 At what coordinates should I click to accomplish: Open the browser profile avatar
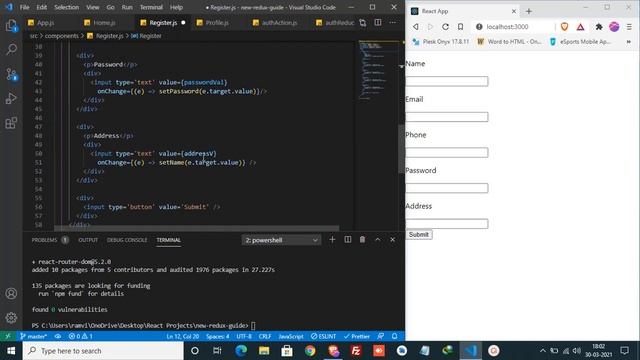coord(614,27)
